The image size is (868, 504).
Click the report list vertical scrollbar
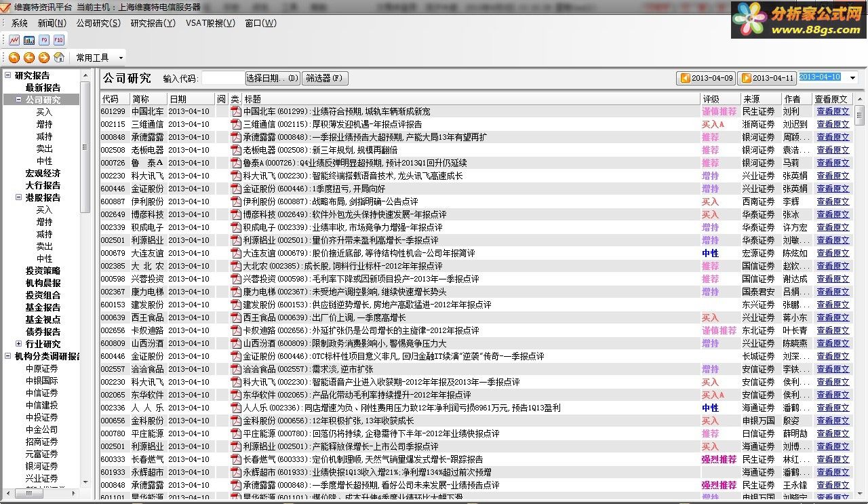[859, 114]
